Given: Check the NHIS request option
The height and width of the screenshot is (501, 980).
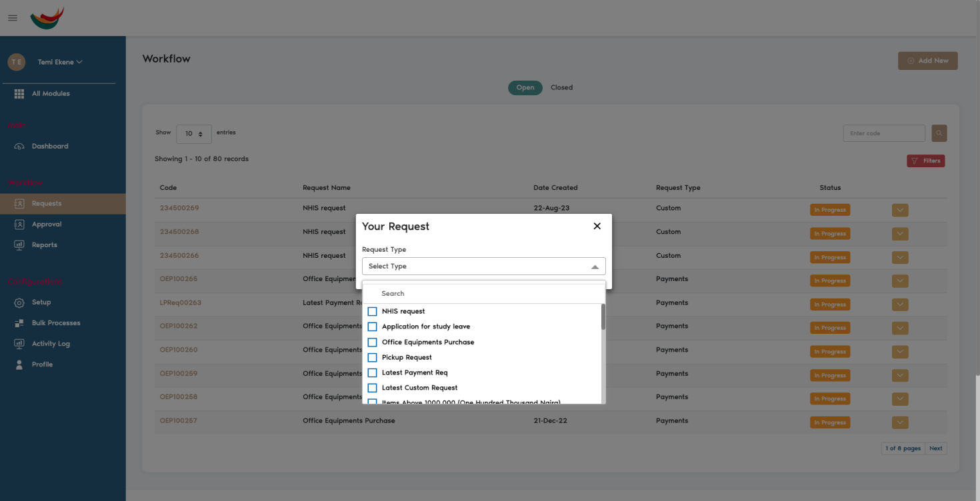Looking at the screenshot, I should pyautogui.click(x=372, y=311).
